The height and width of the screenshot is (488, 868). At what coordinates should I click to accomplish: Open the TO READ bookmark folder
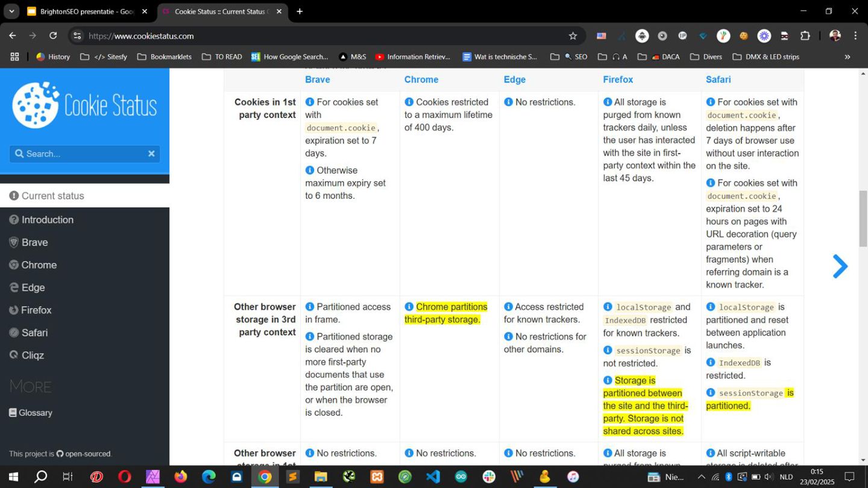tap(222, 57)
